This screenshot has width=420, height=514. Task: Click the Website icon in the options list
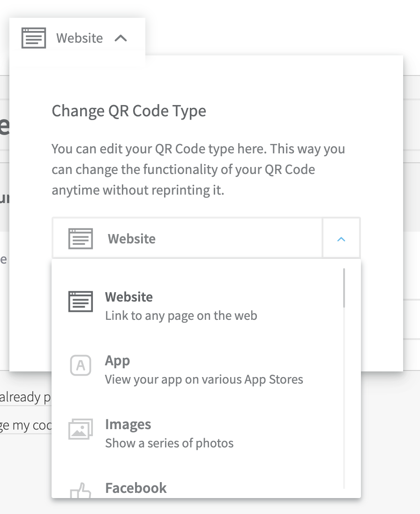[81, 302]
